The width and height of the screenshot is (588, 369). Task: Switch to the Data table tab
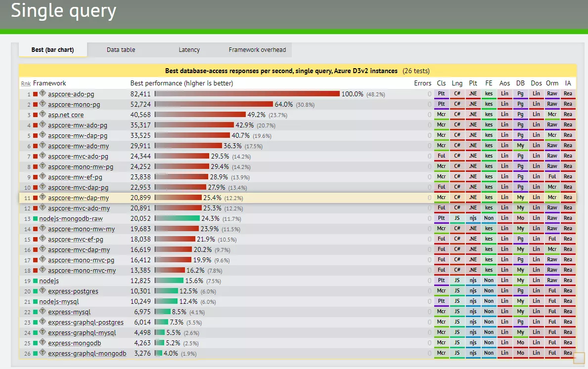[x=121, y=50]
